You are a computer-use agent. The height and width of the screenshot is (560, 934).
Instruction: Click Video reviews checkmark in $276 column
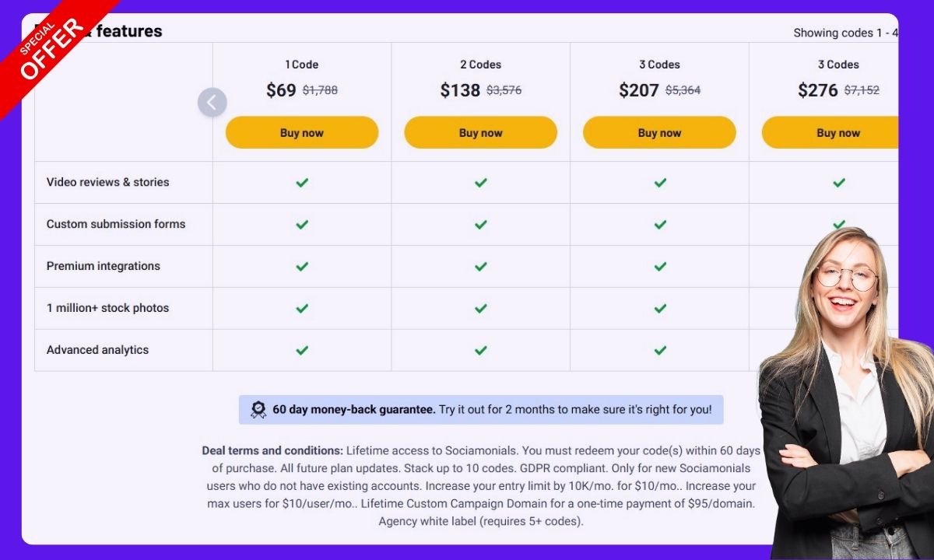(839, 183)
